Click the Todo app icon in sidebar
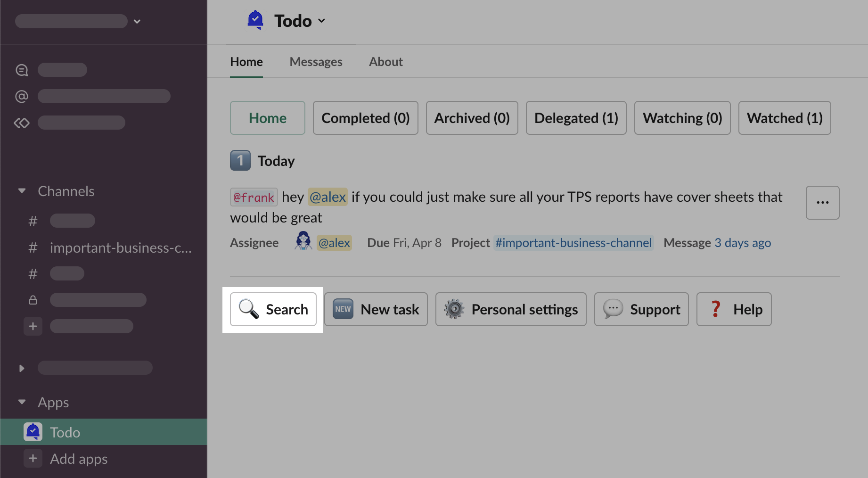The width and height of the screenshot is (868, 478). [33, 432]
